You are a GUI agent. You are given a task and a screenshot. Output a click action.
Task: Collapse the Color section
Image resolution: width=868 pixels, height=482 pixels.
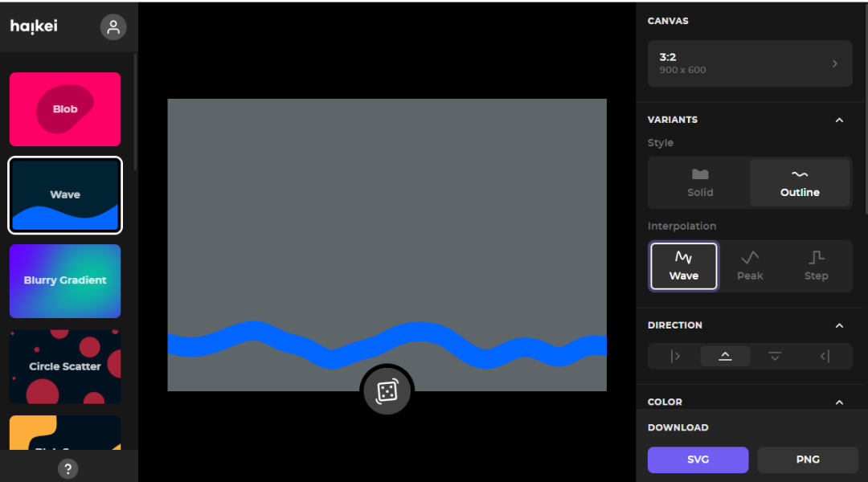coord(839,402)
